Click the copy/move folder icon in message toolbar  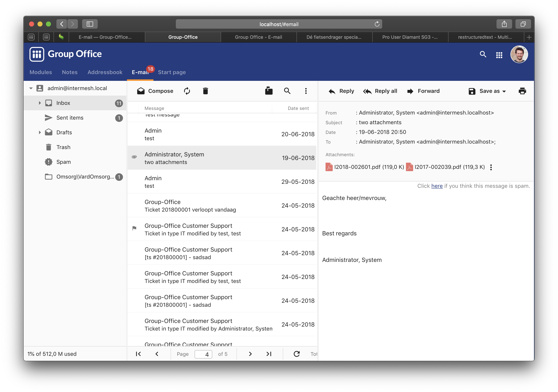tap(269, 91)
